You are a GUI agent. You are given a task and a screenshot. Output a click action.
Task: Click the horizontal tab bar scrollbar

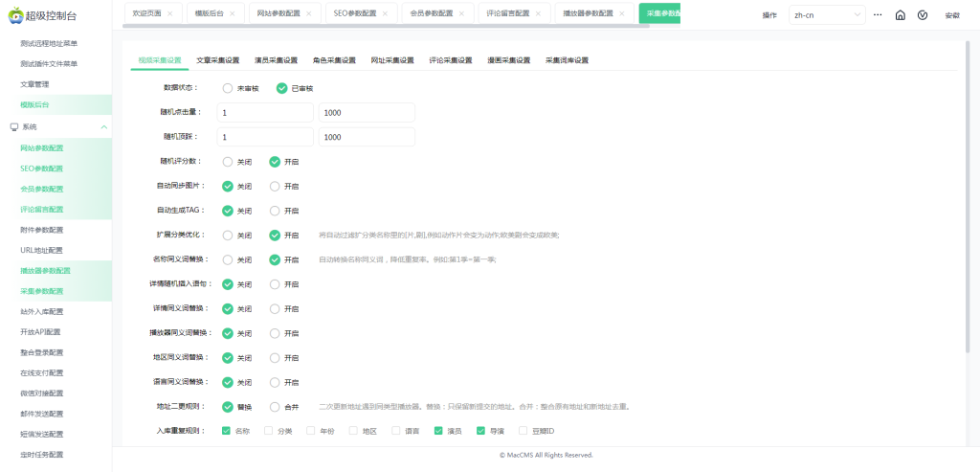point(386,26)
